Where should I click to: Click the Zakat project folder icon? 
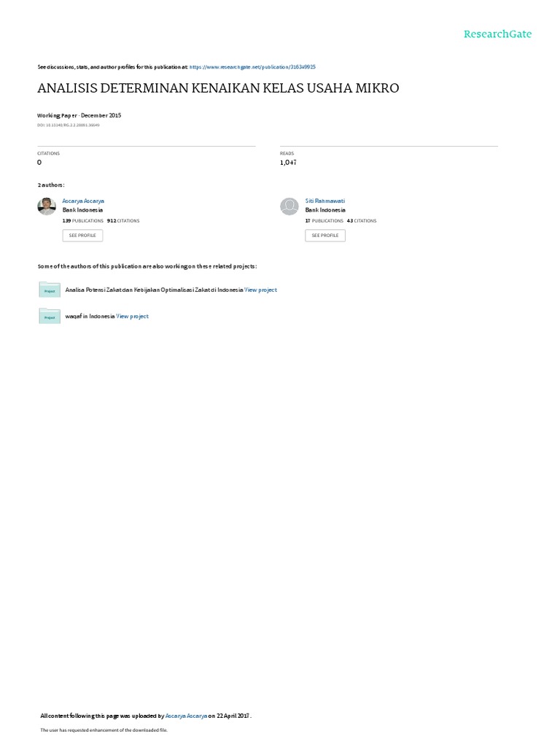click(50, 290)
